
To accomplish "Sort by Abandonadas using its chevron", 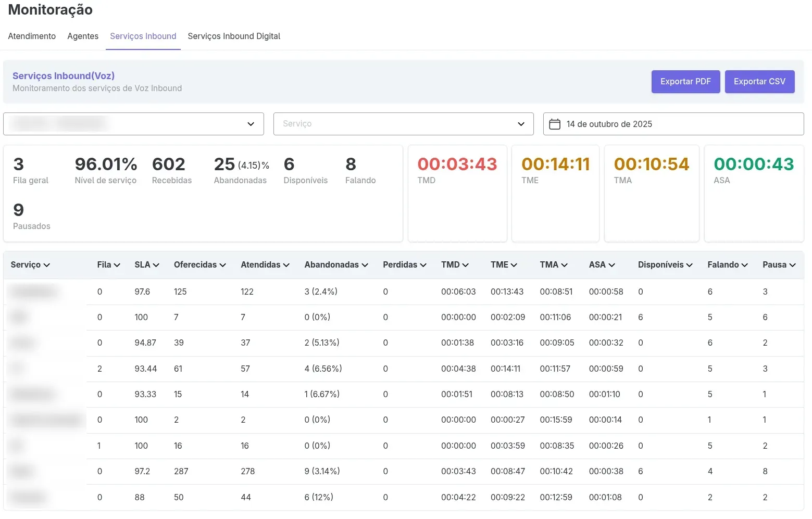I will coord(365,265).
